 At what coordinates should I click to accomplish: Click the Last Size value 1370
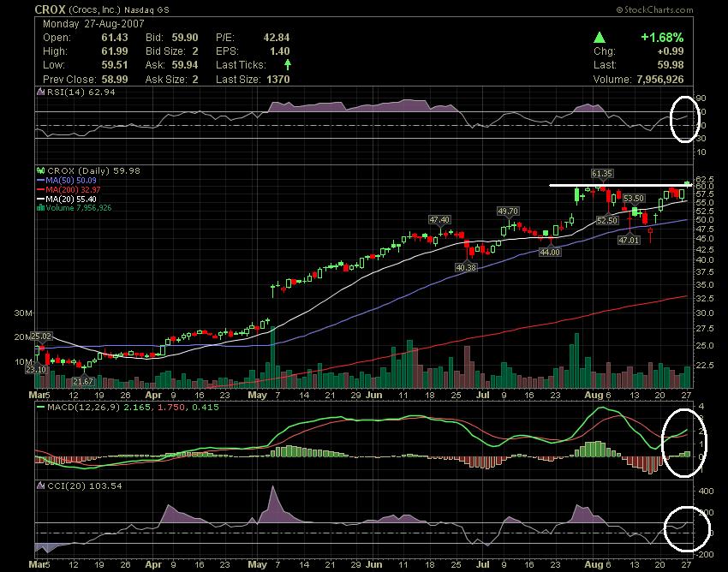coord(278,80)
